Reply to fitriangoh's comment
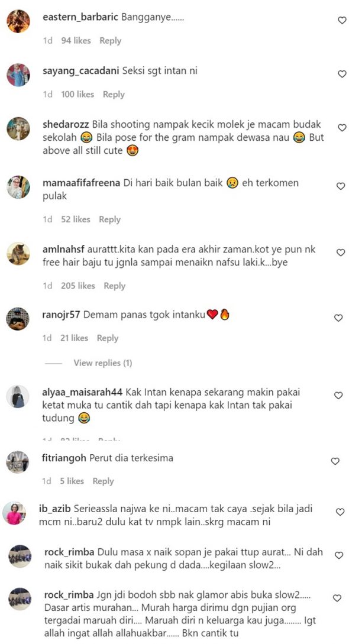This screenshot has width=349, height=644. 103,481
